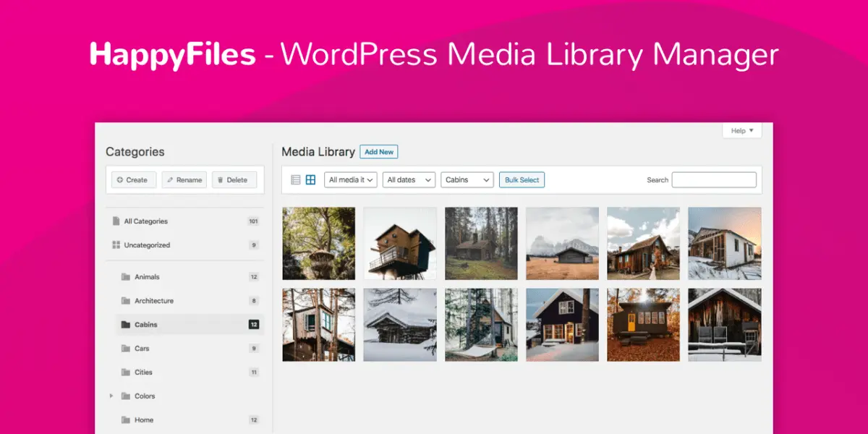Expand the Colors folder arrow
The width and height of the screenshot is (868, 434).
pyautogui.click(x=111, y=396)
